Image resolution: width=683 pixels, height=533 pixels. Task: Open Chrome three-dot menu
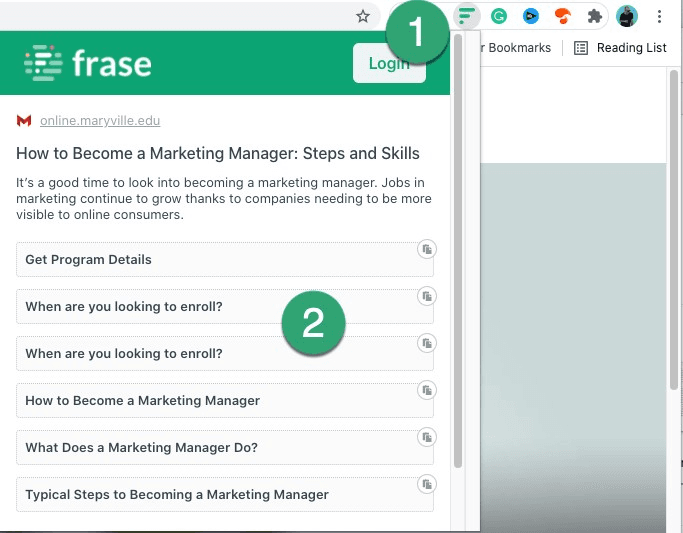pos(659,17)
